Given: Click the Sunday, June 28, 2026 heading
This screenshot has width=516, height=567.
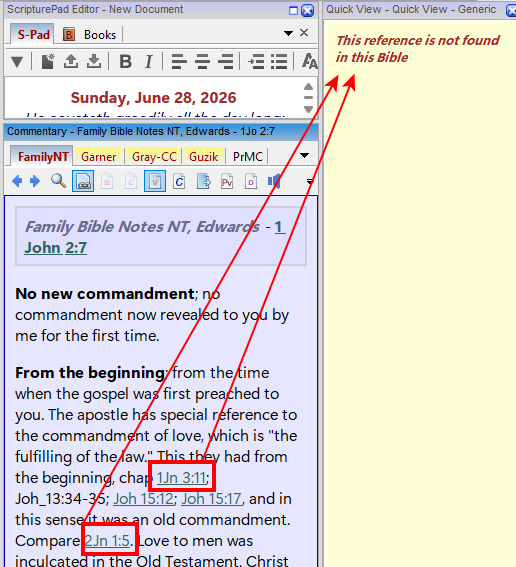Looking at the screenshot, I should (153, 98).
